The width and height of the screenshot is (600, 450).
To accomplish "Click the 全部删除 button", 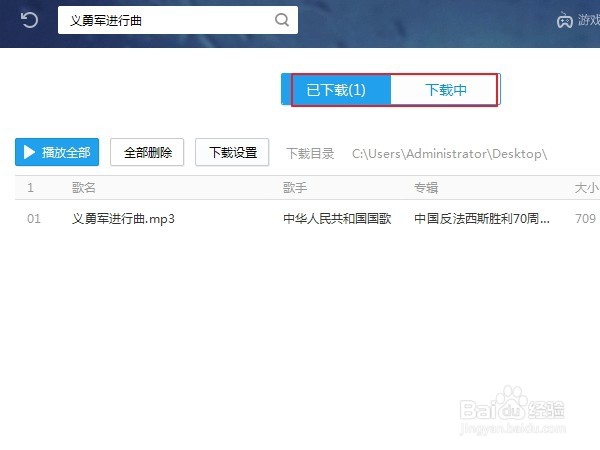I will [x=147, y=152].
